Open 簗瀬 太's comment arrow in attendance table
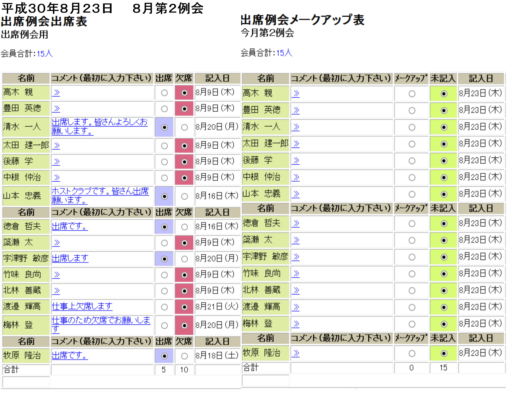Screen dimensions: 532x409 pyautogui.click(x=56, y=243)
